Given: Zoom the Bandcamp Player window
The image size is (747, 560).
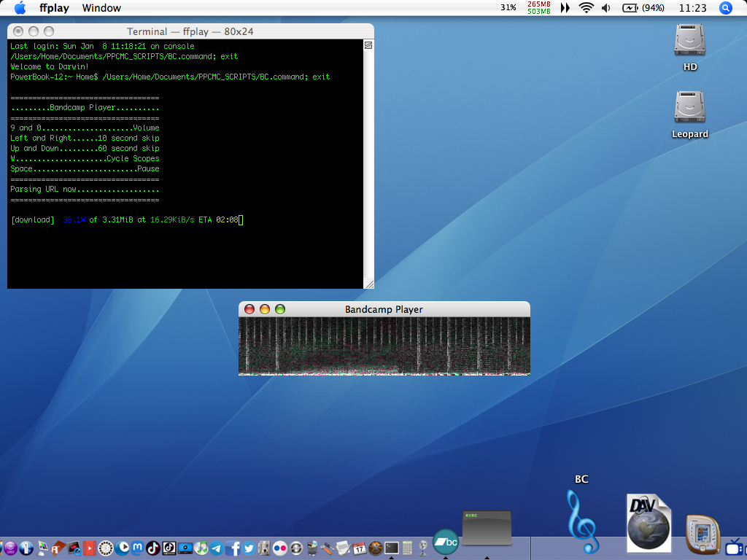Looking at the screenshot, I should pyautogui.click(x=280, y=309).
